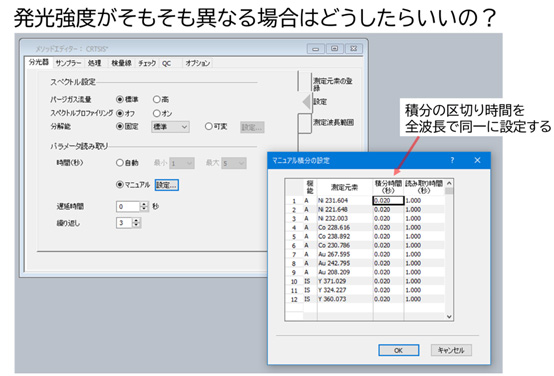This screenshot has width=554, height=376.
Task: Select the Co 230.786 row
Action: point(365,245)
